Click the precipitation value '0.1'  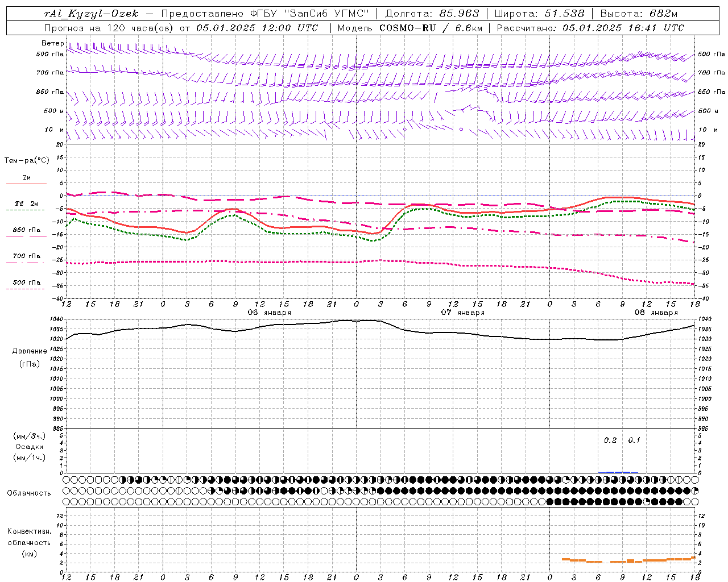(x=634, y=440)
